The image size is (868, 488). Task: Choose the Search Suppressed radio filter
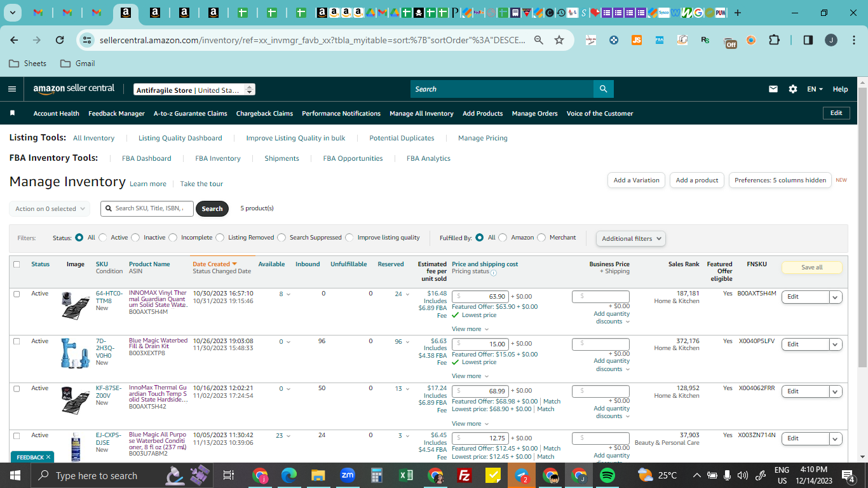[281, 238]
